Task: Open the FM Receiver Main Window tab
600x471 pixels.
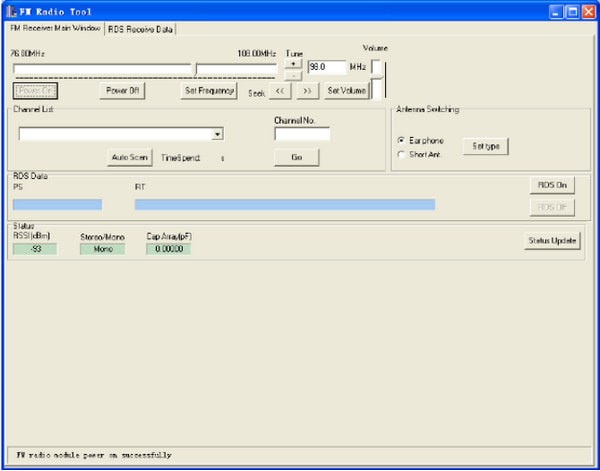Action: (55, 28)
